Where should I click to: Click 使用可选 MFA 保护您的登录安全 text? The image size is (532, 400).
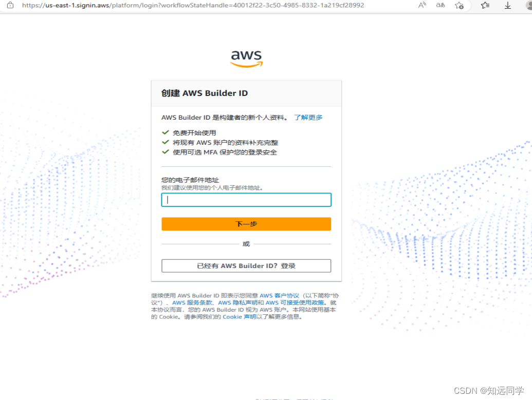click(x=225, y=152)
